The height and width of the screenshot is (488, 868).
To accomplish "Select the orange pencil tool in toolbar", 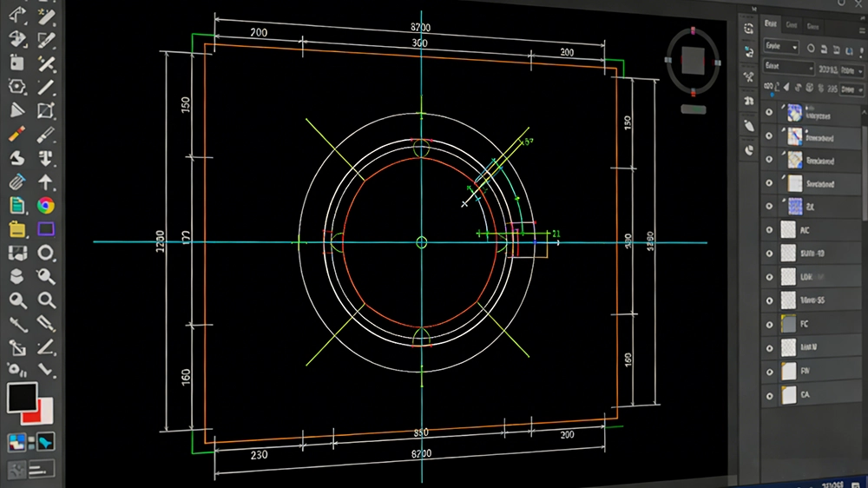I will pyautogui.click(x=16, y=135).
